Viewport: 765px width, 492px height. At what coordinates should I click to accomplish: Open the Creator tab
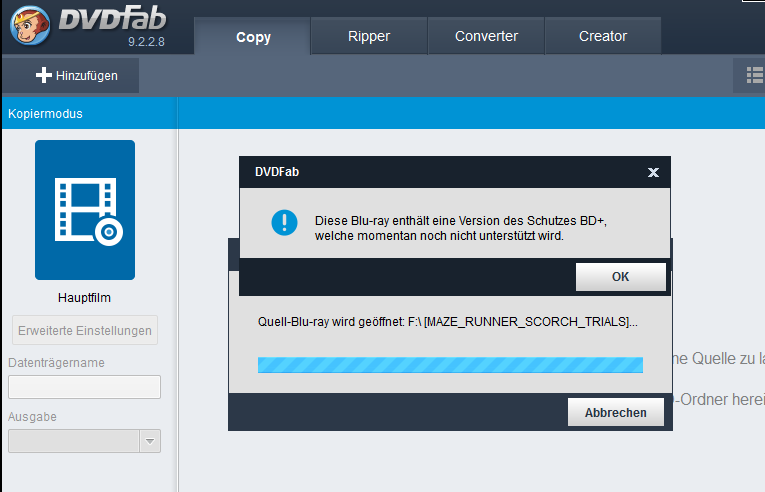click(603, 36)
